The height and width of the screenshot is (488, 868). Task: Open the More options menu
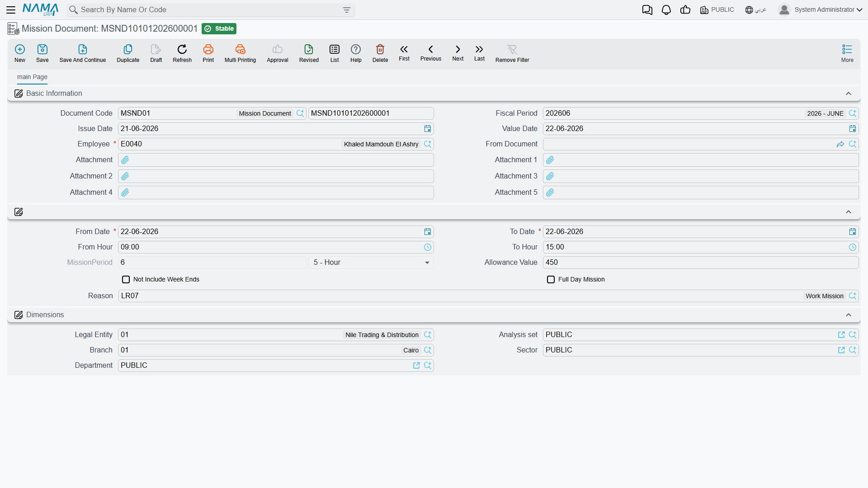pos(847,53)
